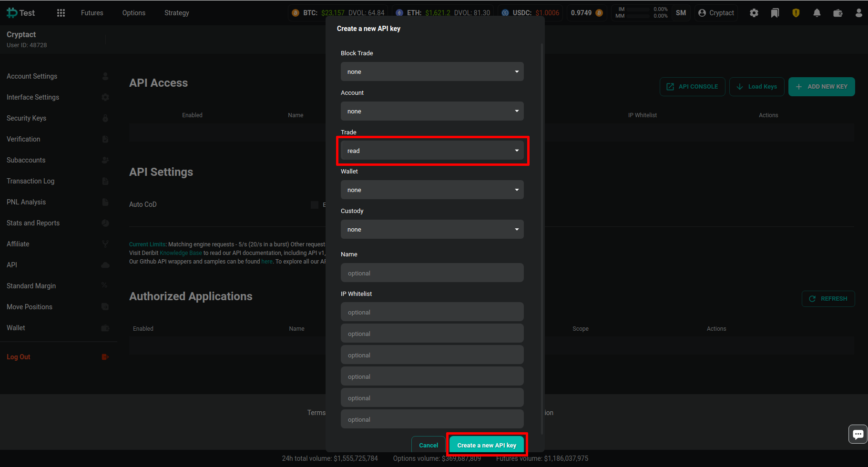Click the yellow shield security icon
The width and height of the screenshot is (868, 467).
tap(796, 13)
